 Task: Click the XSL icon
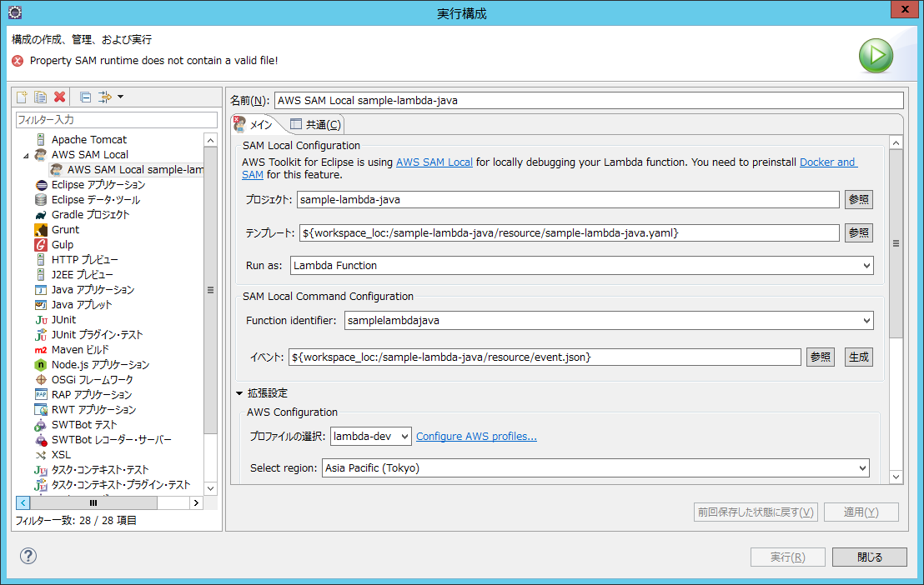(x=41, y=455)
